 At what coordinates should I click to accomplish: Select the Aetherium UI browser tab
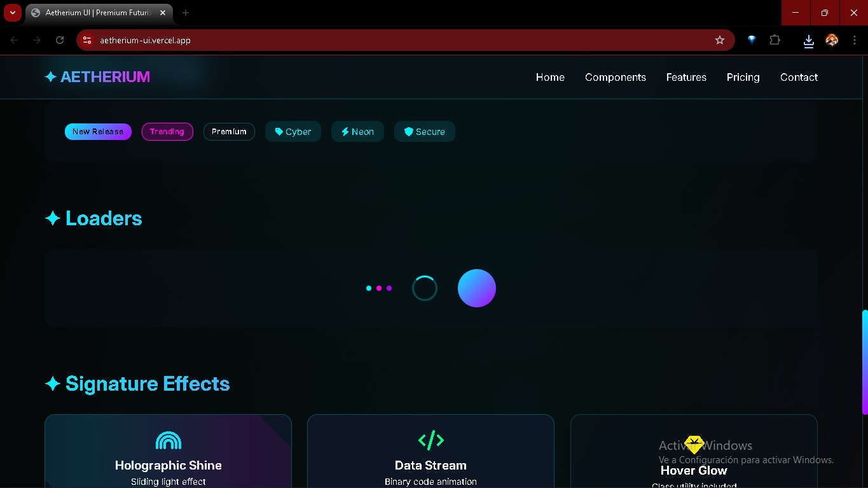[99, 13]
